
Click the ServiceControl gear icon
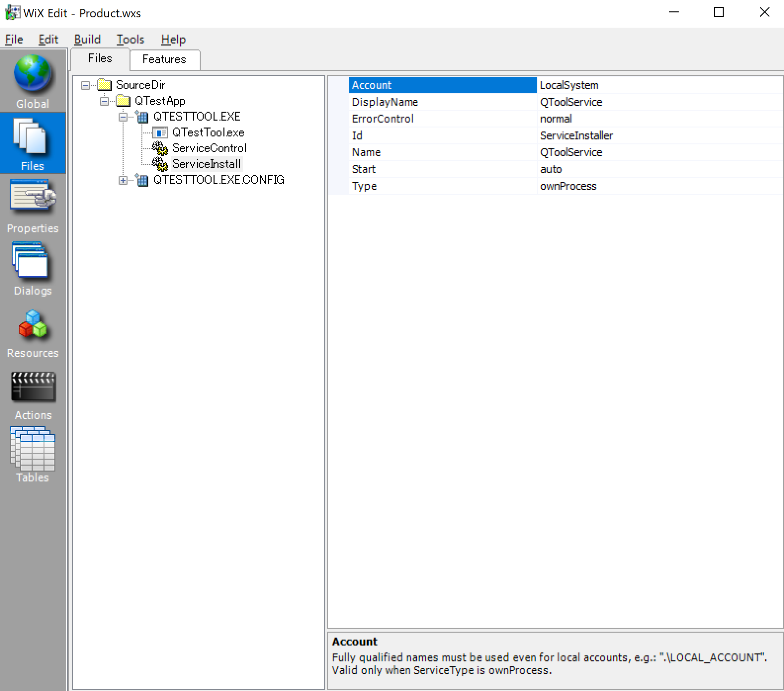[160, 148]
